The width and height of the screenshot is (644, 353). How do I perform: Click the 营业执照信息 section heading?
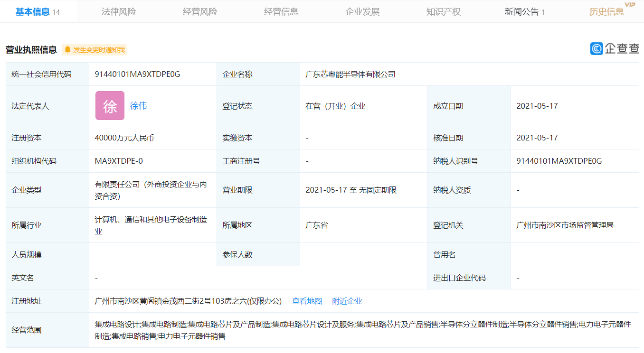31,50
